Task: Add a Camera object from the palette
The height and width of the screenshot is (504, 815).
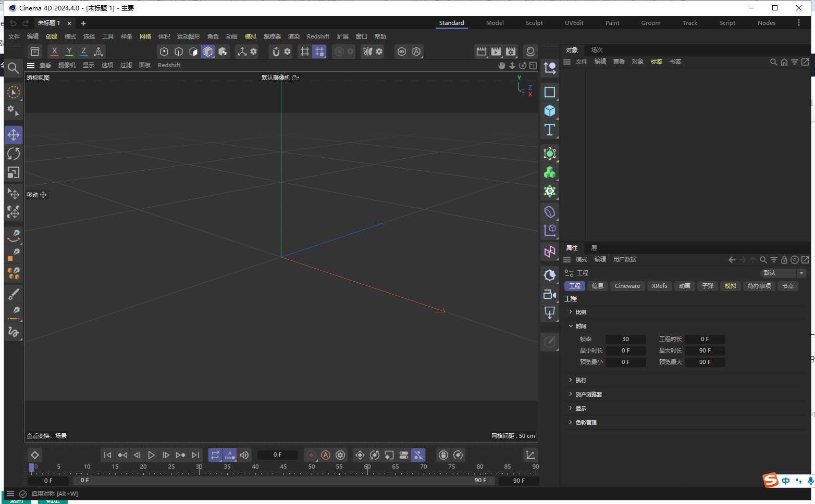Action: pyautogui.click(x=549, y=294)
